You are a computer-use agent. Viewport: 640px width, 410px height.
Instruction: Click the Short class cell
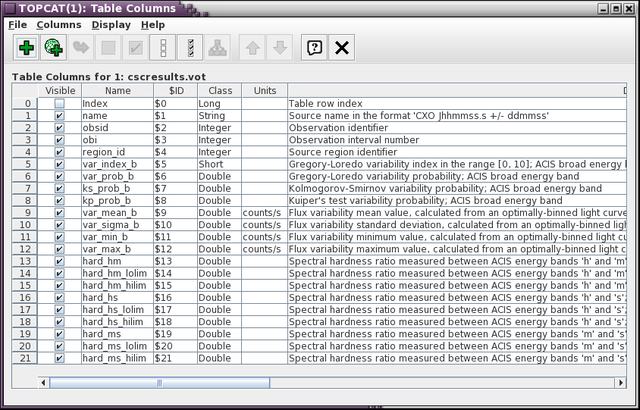coord(220,164)
